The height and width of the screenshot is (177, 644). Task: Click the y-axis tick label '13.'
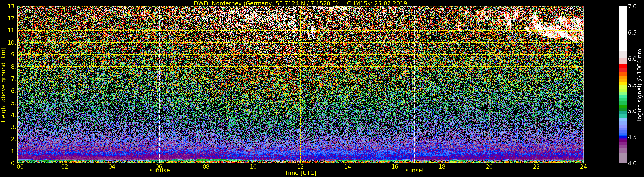tap(12, 6)
